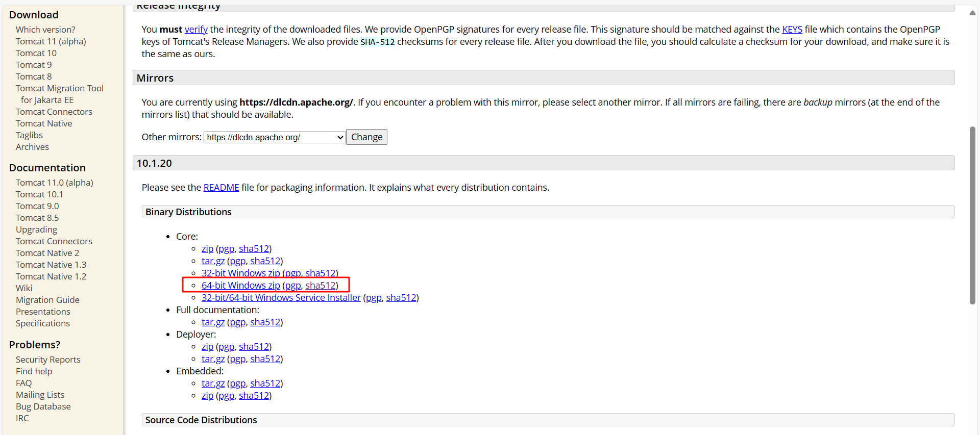Open Which version? in sidebar

45,30
